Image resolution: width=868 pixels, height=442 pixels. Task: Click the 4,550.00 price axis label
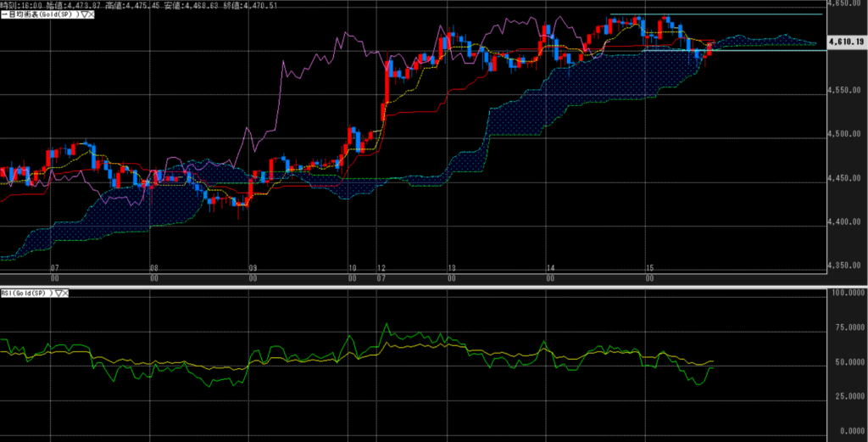click(x=845, y=90)
